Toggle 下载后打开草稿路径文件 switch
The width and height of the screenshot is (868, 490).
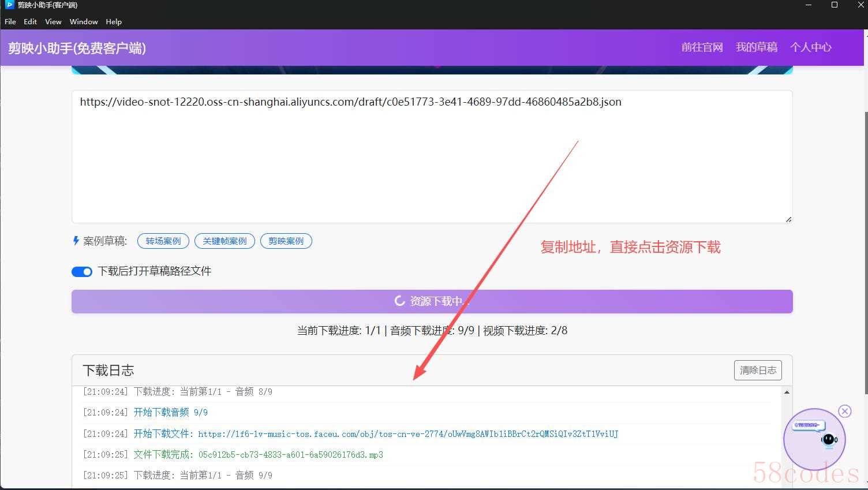82,271
